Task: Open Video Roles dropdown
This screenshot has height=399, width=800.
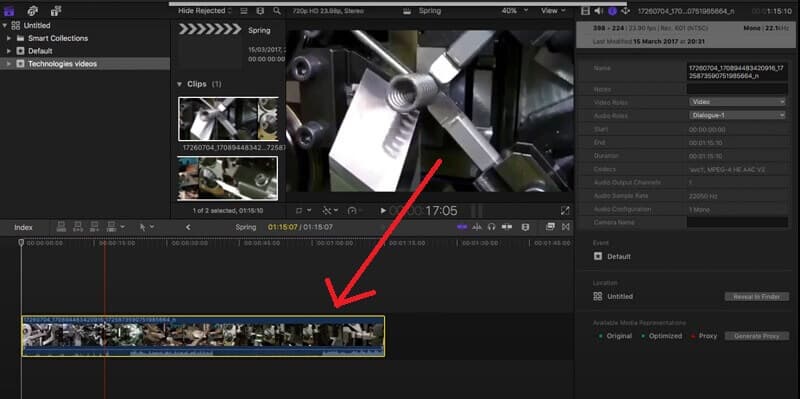Action: 737,102
